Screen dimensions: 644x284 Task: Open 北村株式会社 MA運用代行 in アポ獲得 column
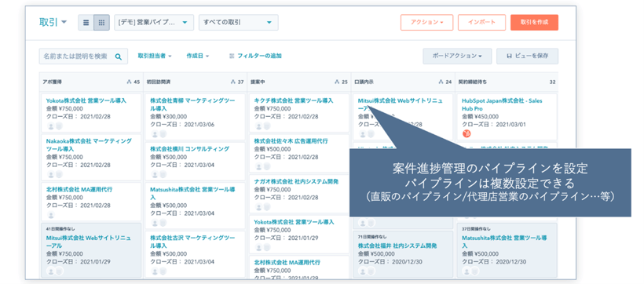pos(79,190)
